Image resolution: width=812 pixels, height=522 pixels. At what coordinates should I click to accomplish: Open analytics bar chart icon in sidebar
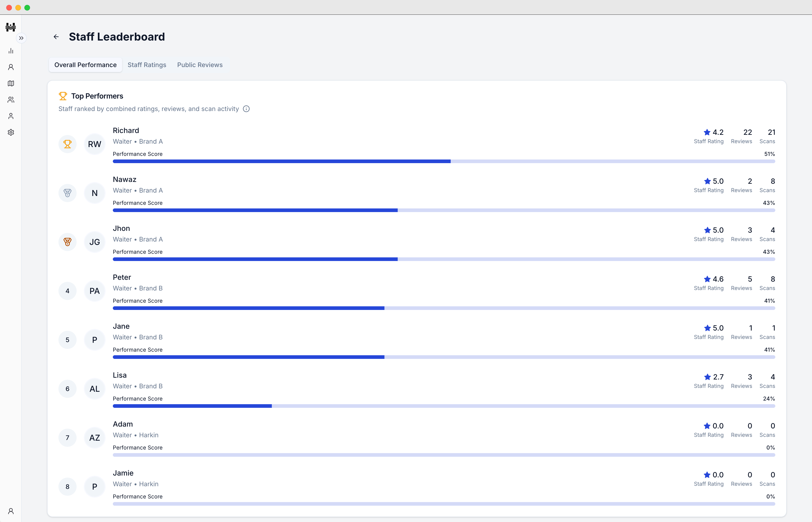tap(11, 51)
